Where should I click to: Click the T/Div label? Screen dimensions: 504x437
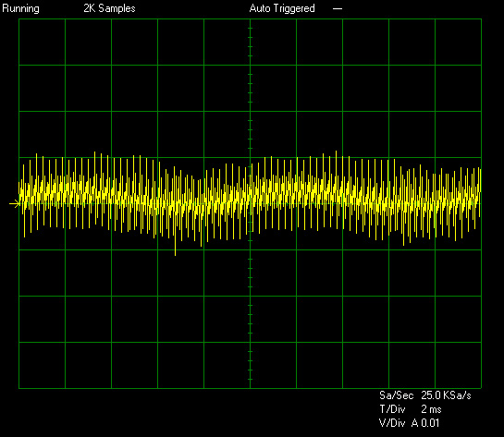click(x=392, y=409)
